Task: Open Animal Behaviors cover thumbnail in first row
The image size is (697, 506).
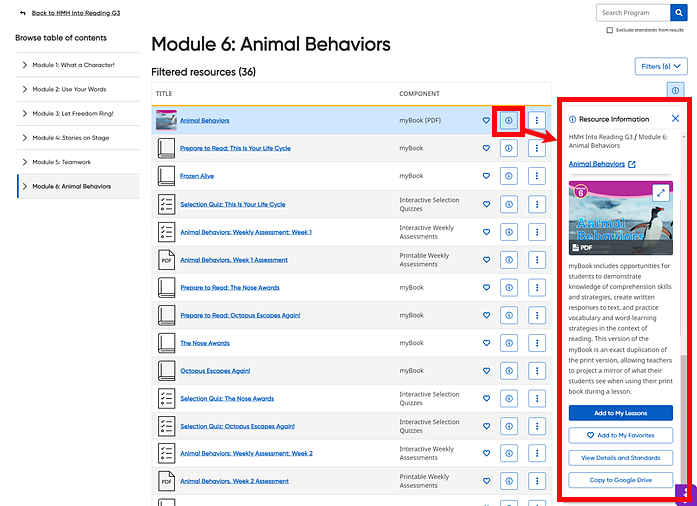Action: coord(166,120)
